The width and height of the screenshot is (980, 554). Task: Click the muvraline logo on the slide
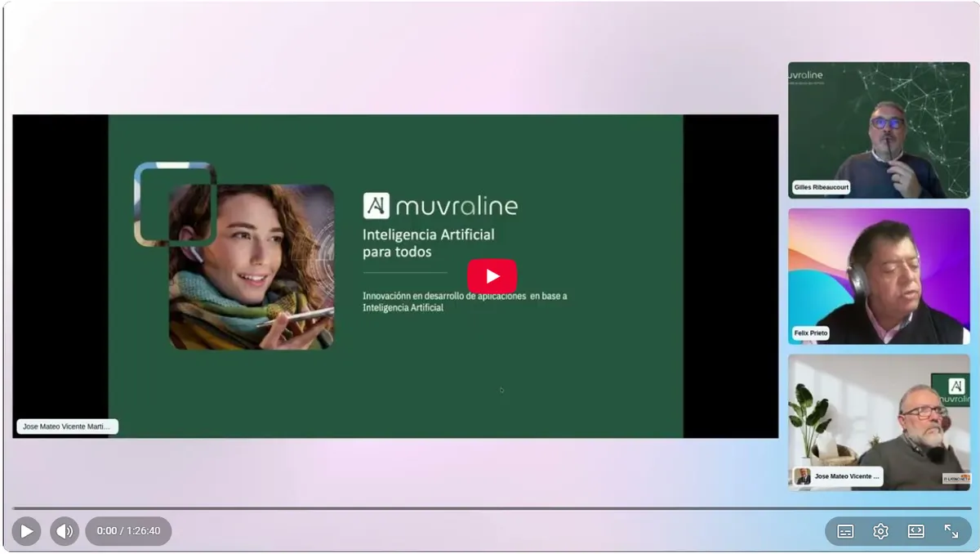click(x=440, y=205)
